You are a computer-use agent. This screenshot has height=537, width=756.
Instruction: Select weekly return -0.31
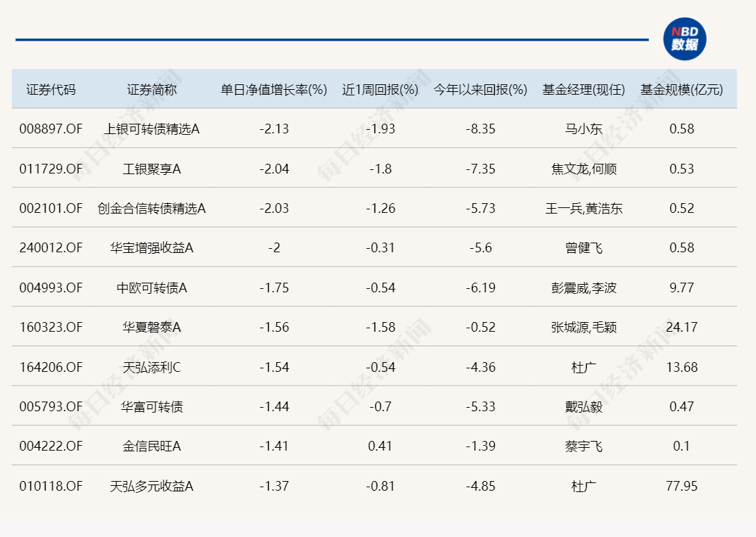tap(380, 248)
